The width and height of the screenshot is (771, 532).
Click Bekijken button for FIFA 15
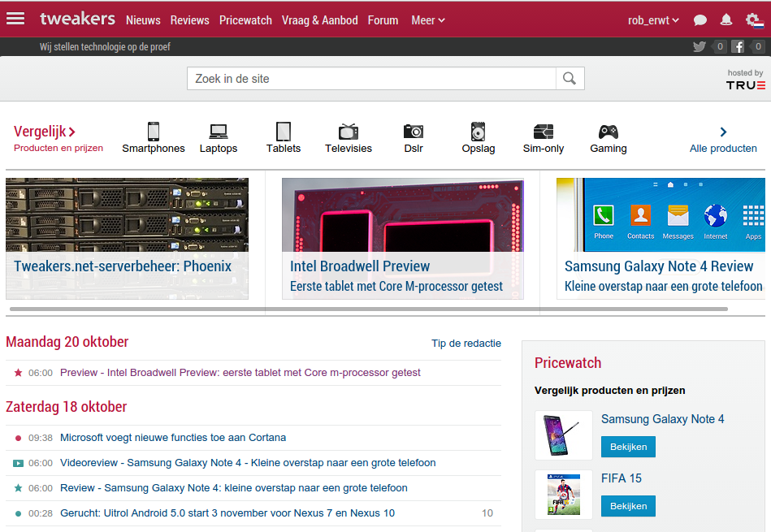tap(628, 506)
